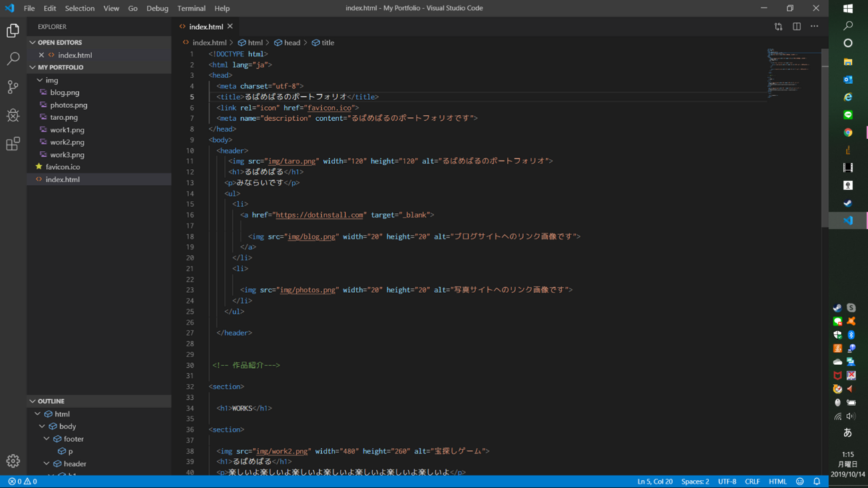Collapse the OUTLINE panel
This screenshot has height=488, width=868.
(x=33, y=401)
